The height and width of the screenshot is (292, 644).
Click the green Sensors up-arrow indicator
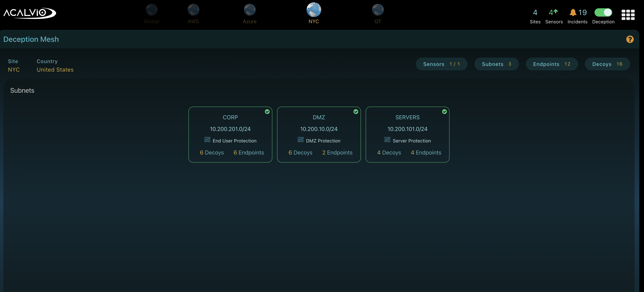556,11
